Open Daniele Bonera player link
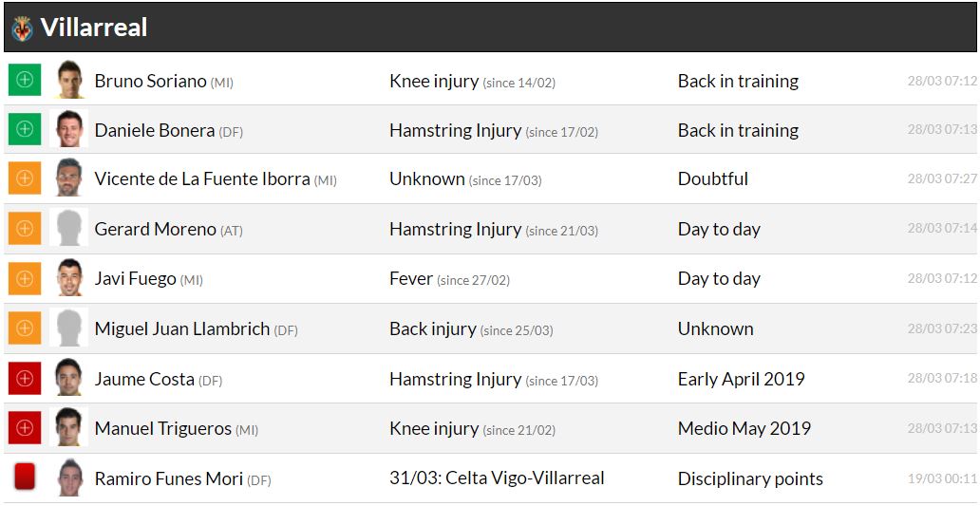The width and height of the screenshot is (980, 506). tap(155, 130)
